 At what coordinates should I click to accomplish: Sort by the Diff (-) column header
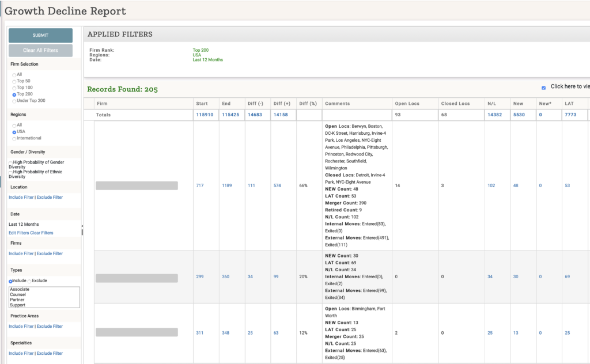tap(255, 104)
